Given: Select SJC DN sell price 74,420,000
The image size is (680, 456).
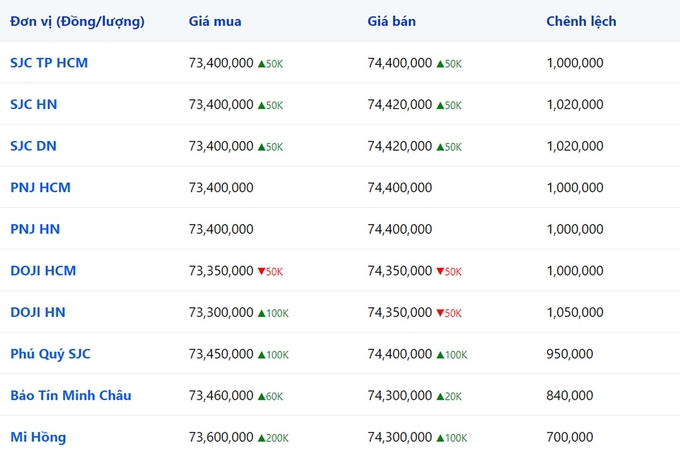Looking at the screenshot, I should (x=400, y=146).
